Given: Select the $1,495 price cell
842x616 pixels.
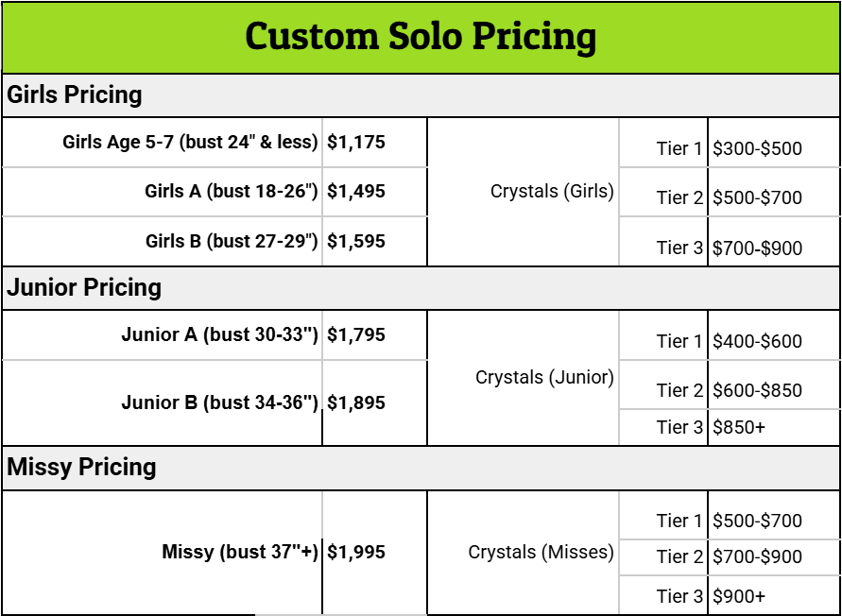Looking at the screenshot, I should [356, 192].
